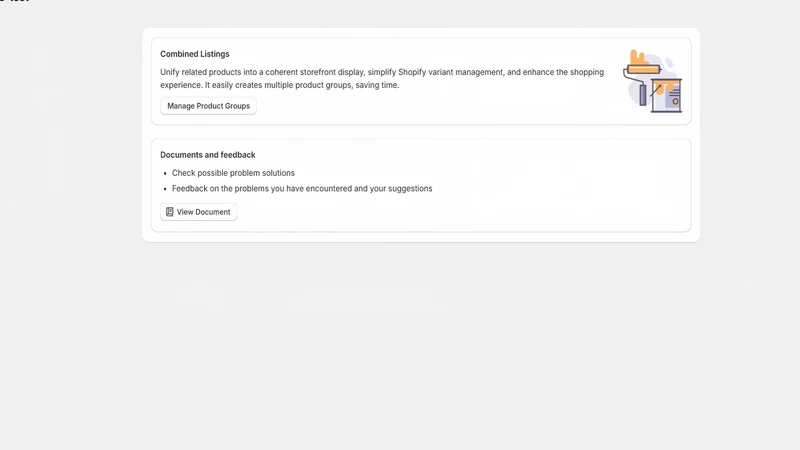Click the bullet dot before 'Check possible'
800x450 pixels.
click(165, 173)
